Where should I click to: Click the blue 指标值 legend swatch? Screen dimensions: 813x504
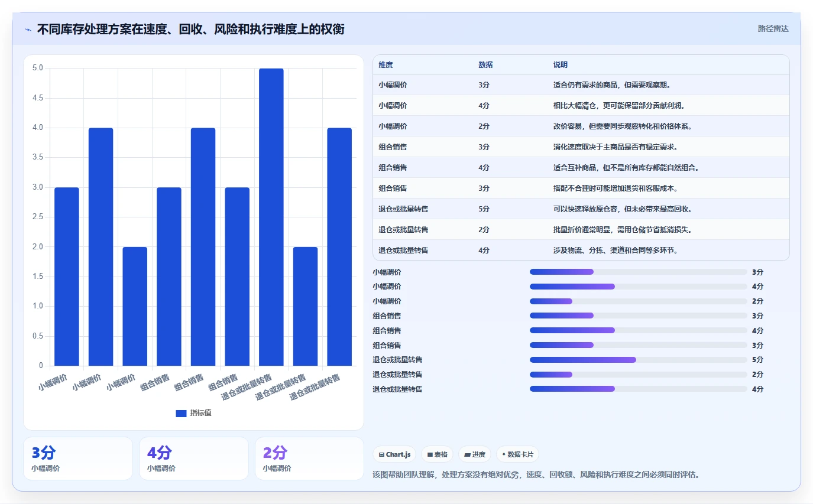(181, 414)
